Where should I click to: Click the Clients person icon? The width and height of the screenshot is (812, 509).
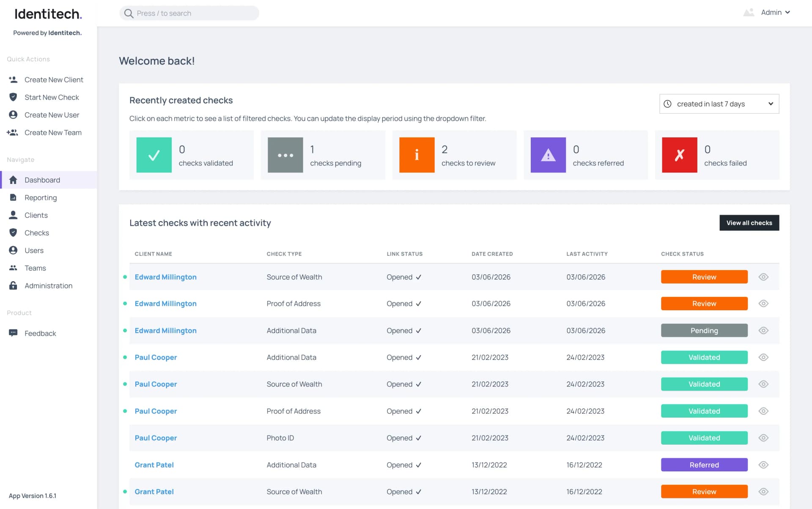click(x=13, y=215)
